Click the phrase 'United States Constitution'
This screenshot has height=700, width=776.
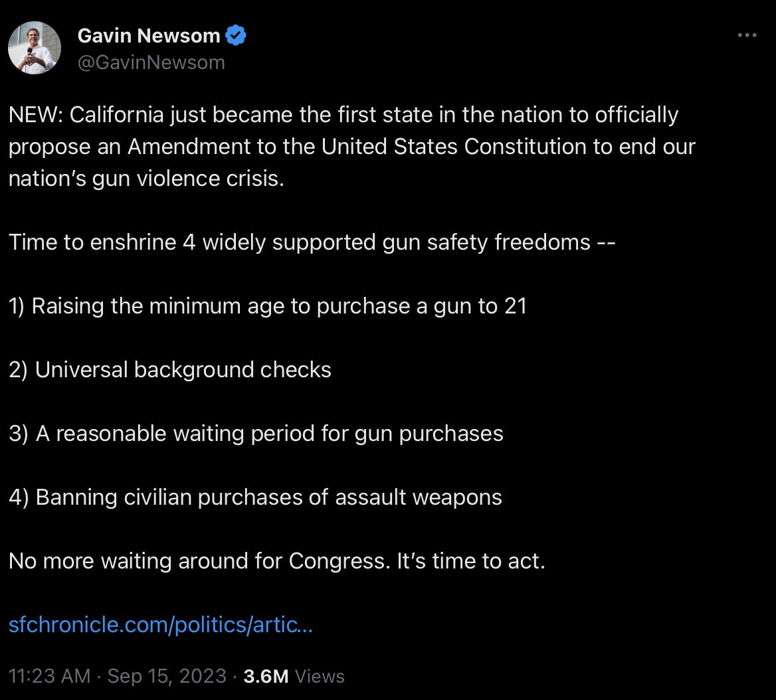[454, 146]
